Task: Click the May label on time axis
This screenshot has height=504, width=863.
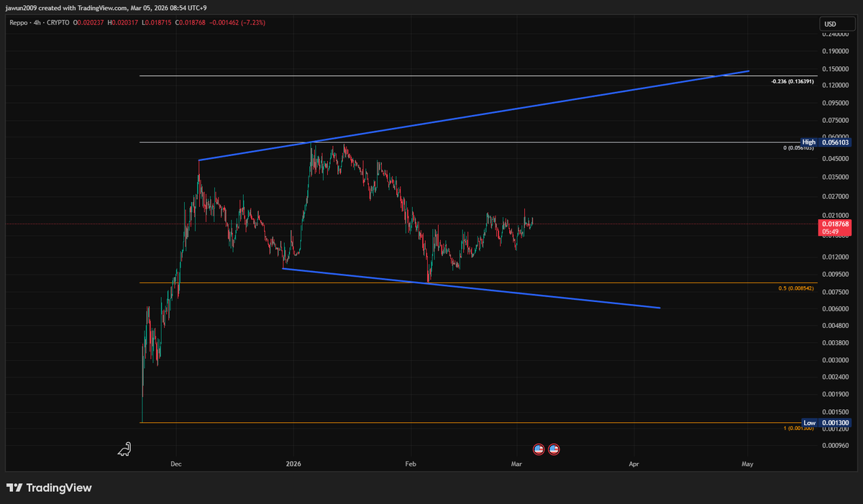Action: pyautogui.click(x=747, y=464)
